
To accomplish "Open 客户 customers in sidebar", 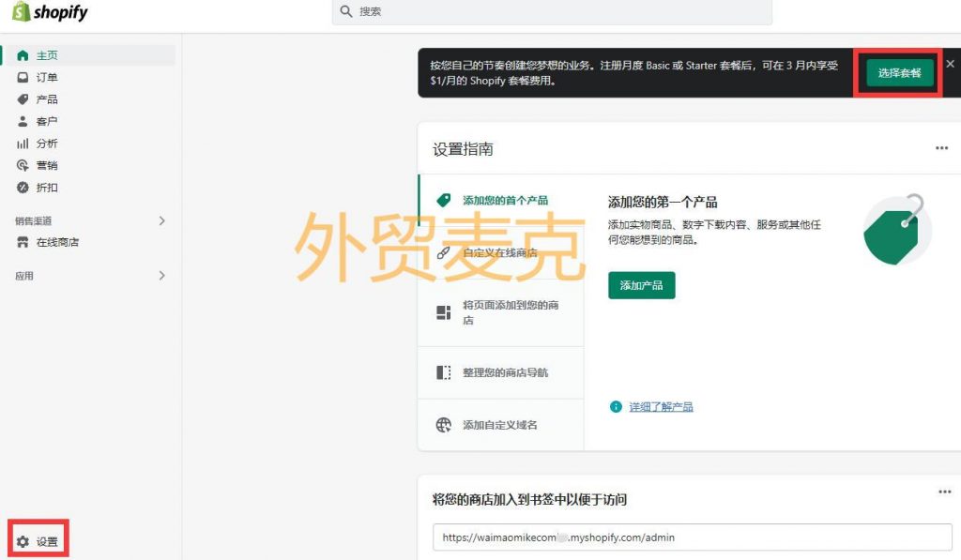I will click(47, 121).
